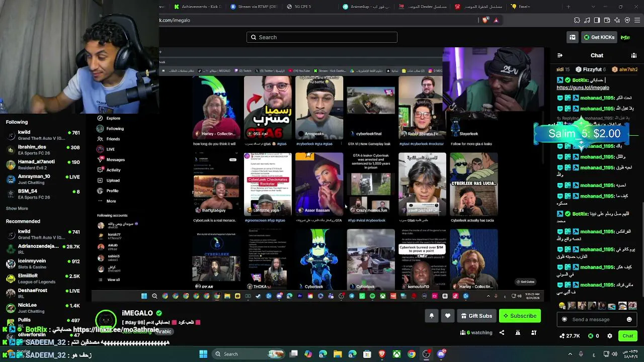Viewport: 644px width, 362px height.
Task: Open a new browser tab with plus button
Action: [568, 7]
